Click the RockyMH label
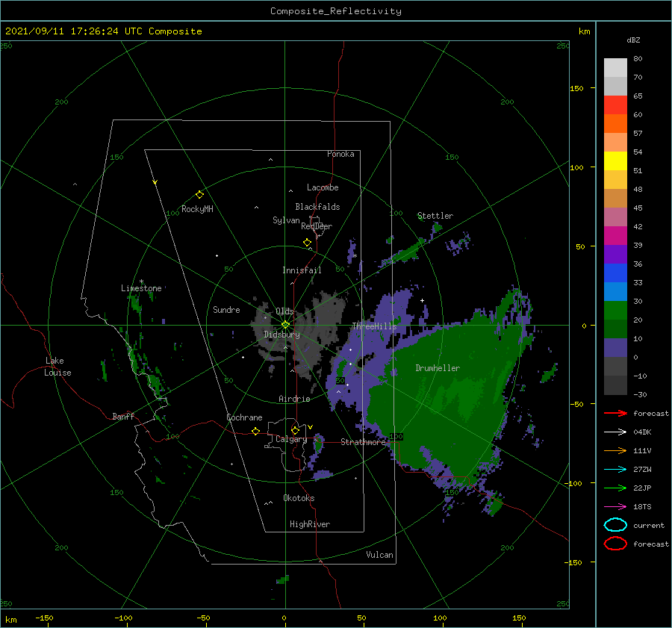Screen dimensions: 672x628 click(197, 209)
